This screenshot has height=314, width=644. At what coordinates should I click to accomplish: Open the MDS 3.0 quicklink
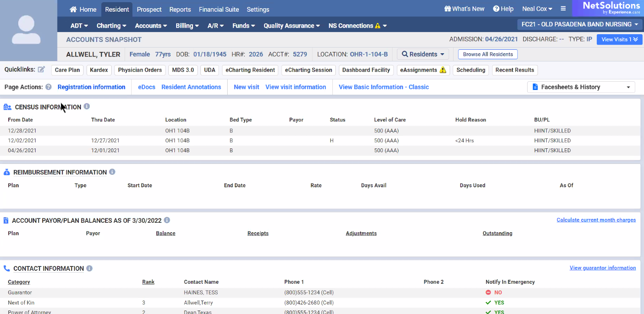point(183,70)
